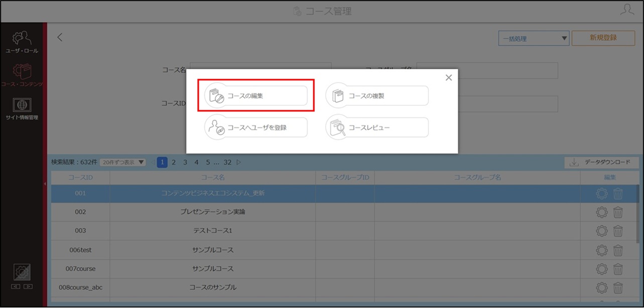This screenshot has height=308, width=644.
Task: Go back using the left chevron
Action: pyautogui.click(x=60, y=37)
